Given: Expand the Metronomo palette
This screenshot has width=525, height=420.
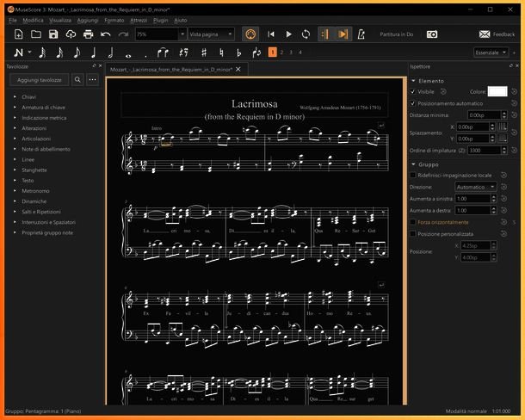Looking at the screenshot, I should (15, 191).
